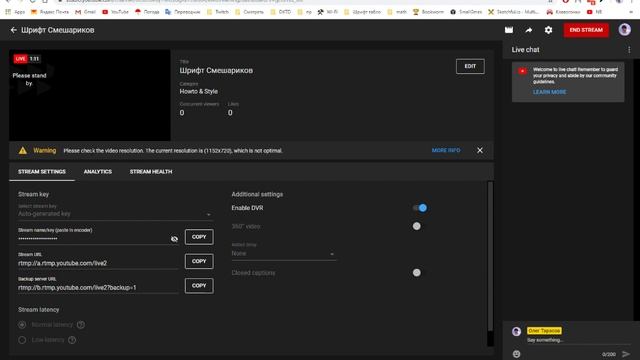Open stream settings gear icon
Viewport: 640px width, 360px height.
point(548,30)
